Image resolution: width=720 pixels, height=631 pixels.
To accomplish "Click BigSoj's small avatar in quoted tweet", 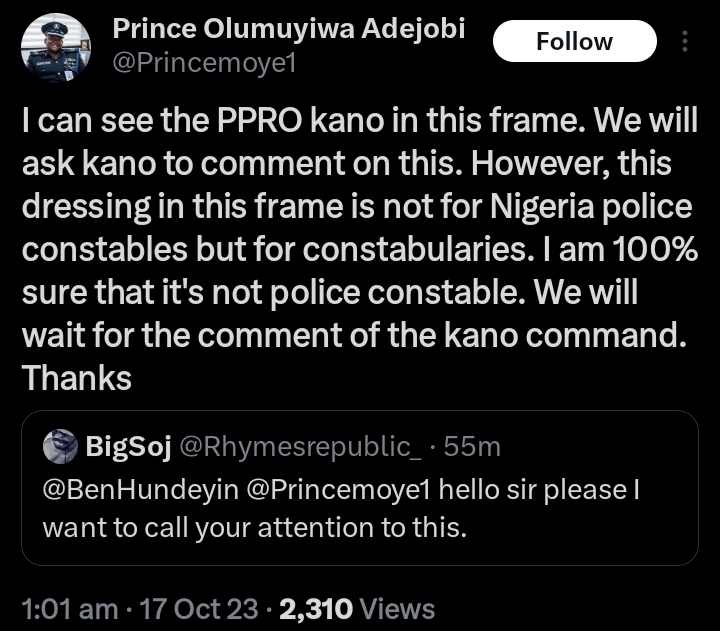I will pyautogui.click(x=60, y=446).
